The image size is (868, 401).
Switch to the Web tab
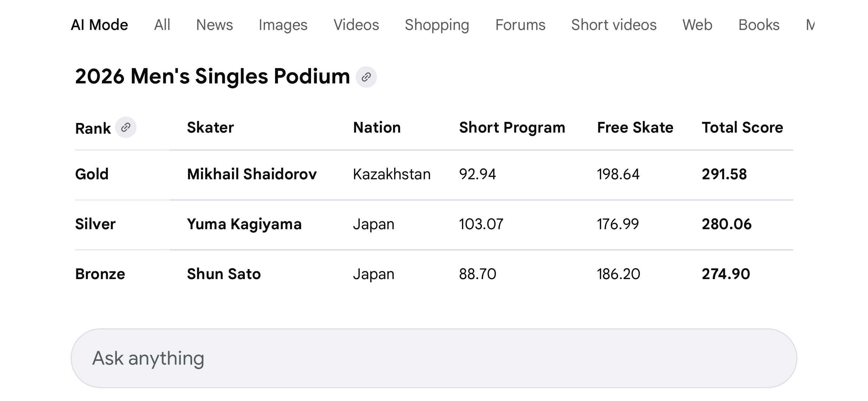[x=697, y=25]
